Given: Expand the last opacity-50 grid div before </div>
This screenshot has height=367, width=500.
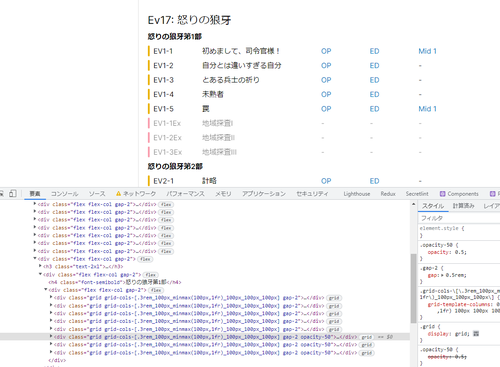Looking at the screenshot, I should pos(51,352).
